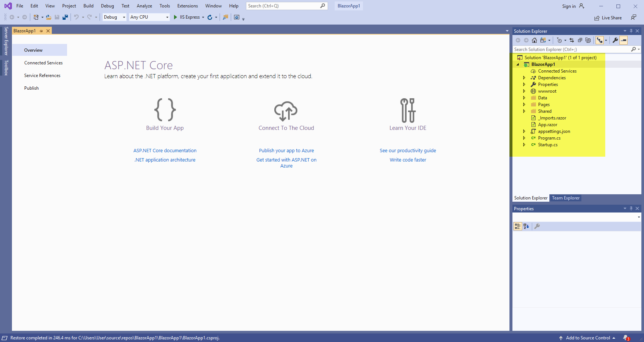Open the .NET application architecture link
The width and height of the screenshot is (644, 342).
165,160
